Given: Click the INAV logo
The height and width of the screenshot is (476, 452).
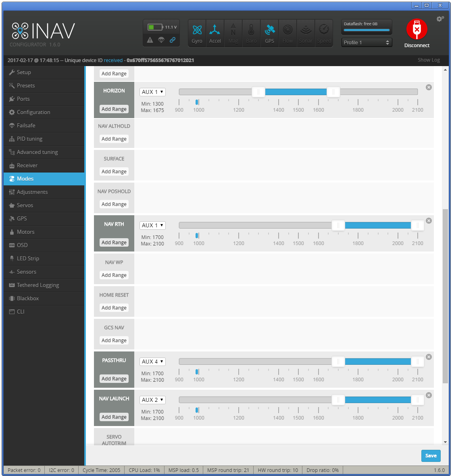Looking at the screenshot, I should [x=43, y=31].
